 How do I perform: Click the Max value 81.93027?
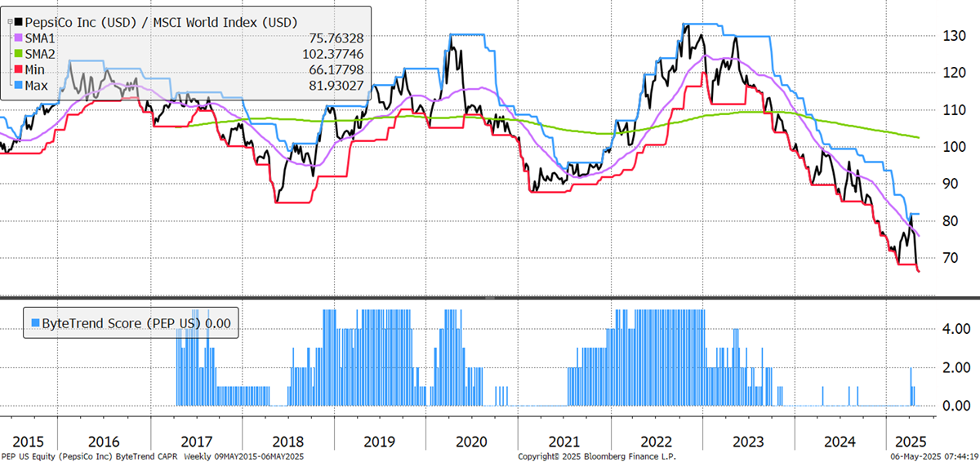click(336, 86)
